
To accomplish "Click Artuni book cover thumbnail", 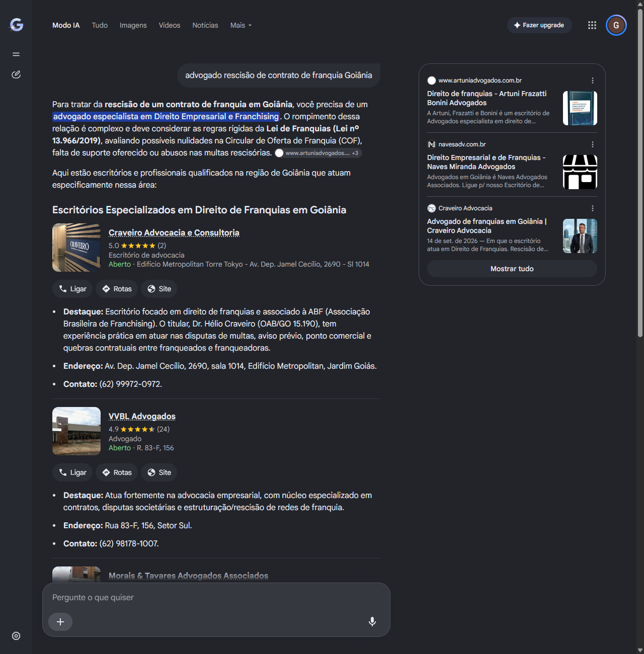I will pyautogui.click(x=580, y=108).
